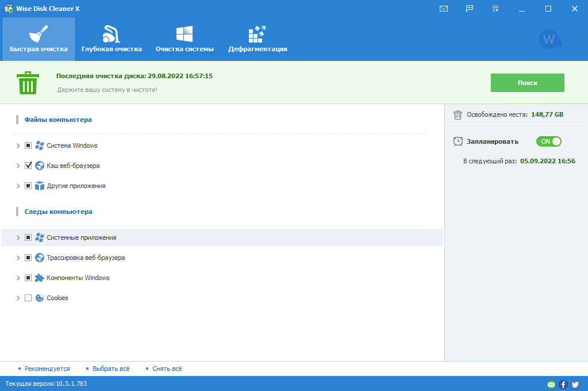
Task: Click the globe icon beside Кэш веб-браузера
Action: coord(40,166)
